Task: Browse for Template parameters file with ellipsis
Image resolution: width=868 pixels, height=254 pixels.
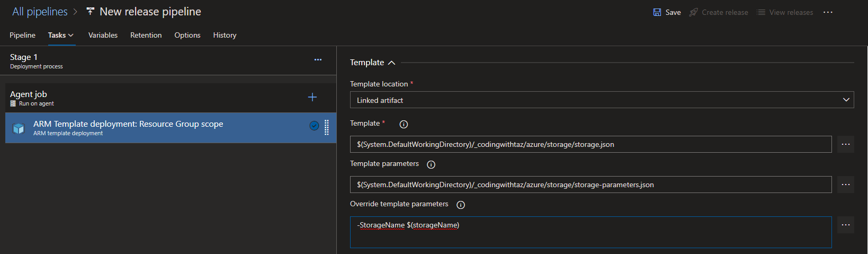Action: 846,185
